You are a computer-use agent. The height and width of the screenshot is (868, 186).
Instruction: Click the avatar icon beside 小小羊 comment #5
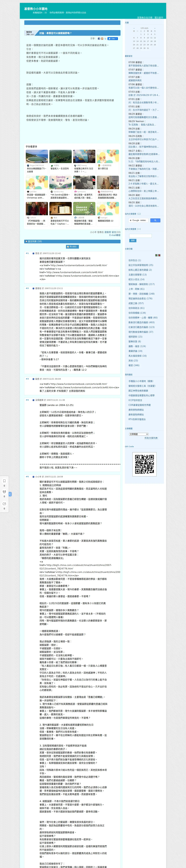[x=34, y=477]
